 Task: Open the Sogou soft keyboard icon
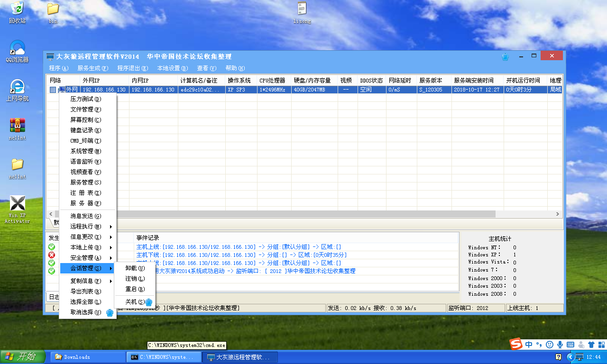[x=570, y=345]
